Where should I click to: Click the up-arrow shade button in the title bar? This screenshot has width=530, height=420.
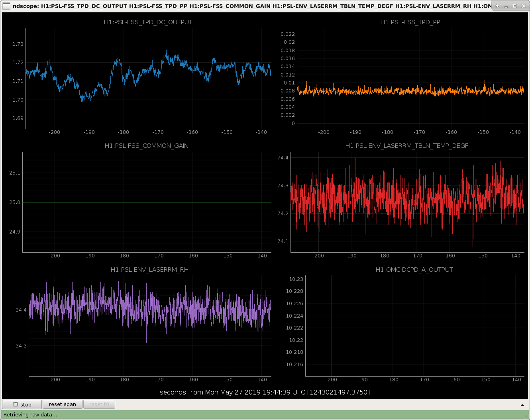click(x=497, y=6)
